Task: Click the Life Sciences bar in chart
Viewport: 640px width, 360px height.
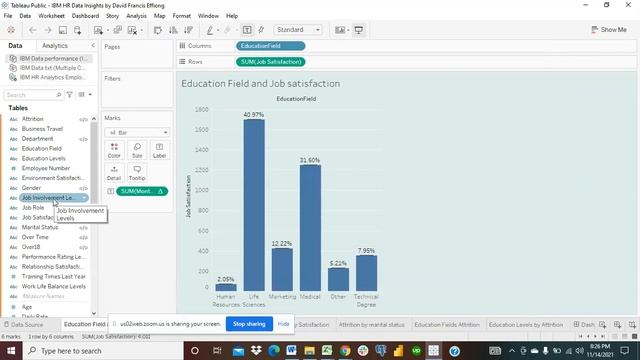Action: (254, 205)
